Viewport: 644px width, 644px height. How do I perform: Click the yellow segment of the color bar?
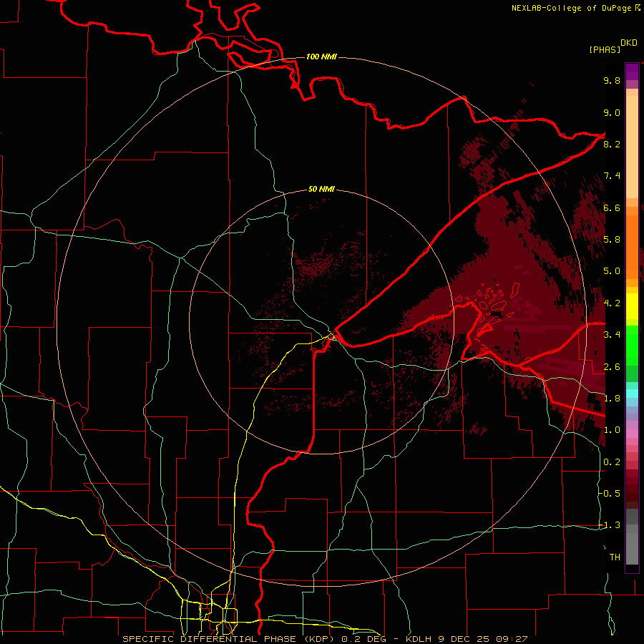[x=632, y=306]
